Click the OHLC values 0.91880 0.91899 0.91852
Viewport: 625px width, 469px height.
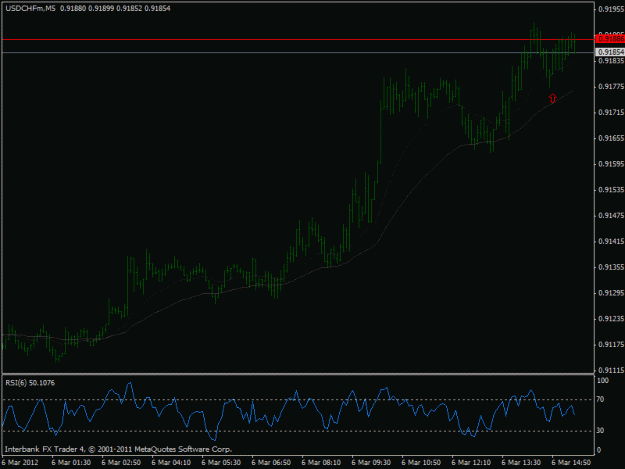point(101,8)
